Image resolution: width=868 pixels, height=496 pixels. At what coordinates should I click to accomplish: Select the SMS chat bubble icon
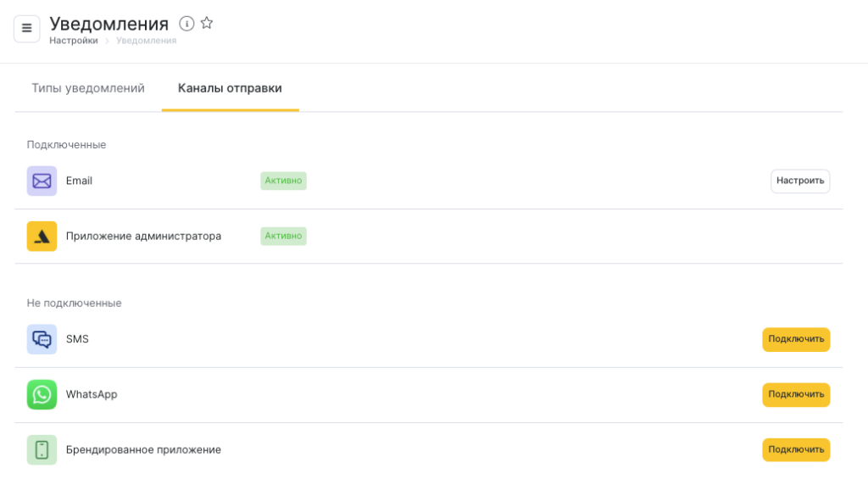pos(42,339)
